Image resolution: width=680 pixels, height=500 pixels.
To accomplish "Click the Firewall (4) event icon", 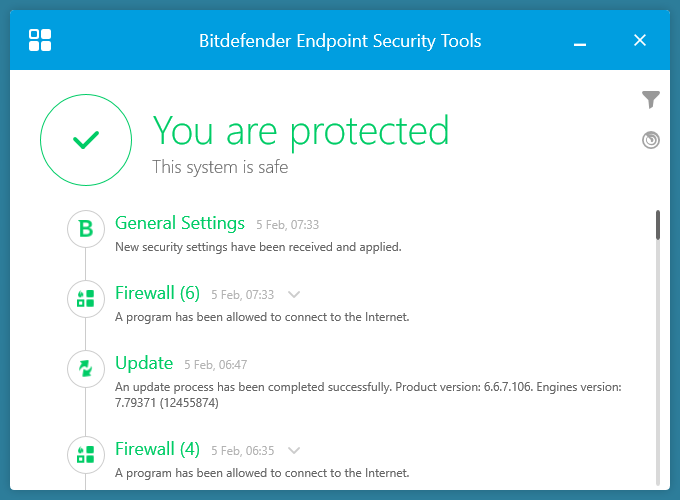I will click(x=86, y=454).
